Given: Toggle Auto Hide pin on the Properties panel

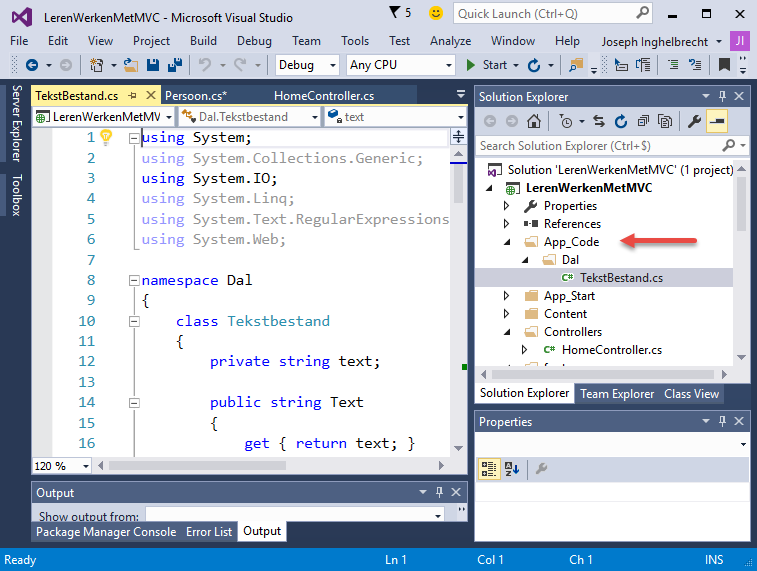Looking at the screenshot, I should 722,421.
